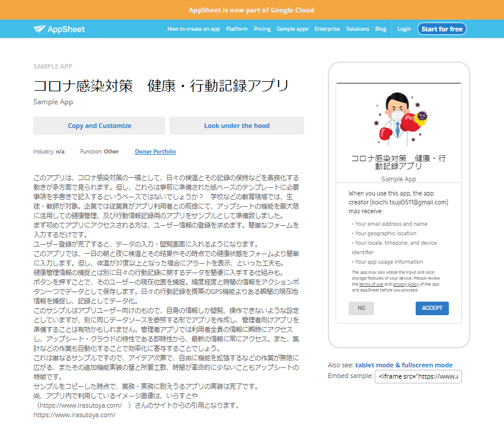Screen dimensions: 504x429
Task: Click the NO button in app preview
Action: [361, 308]
